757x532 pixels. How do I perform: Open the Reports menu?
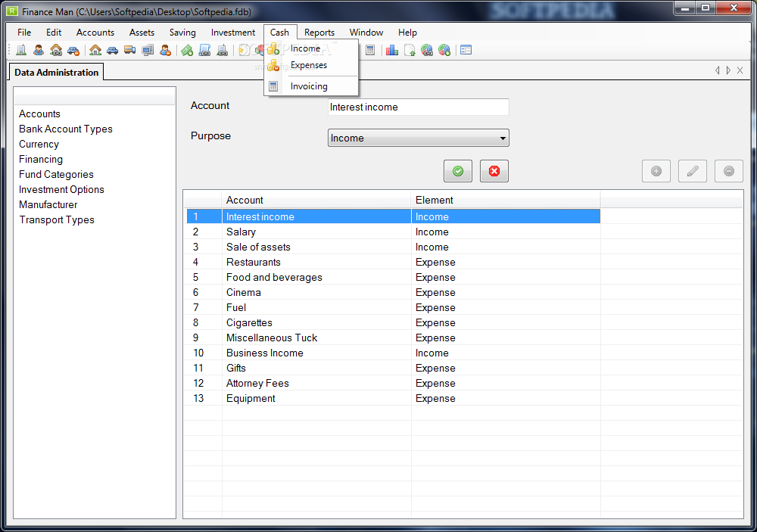click(319, 33)
